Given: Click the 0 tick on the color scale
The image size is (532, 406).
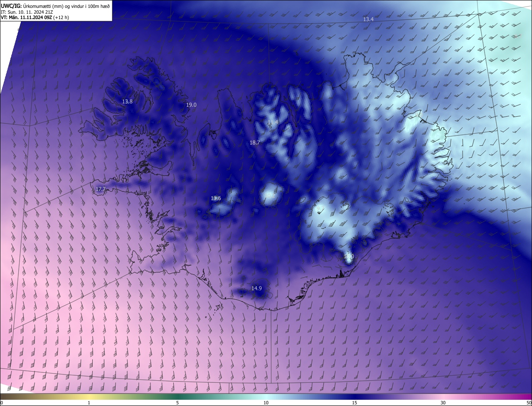Looking at the screenshot, I should [2, 403].
